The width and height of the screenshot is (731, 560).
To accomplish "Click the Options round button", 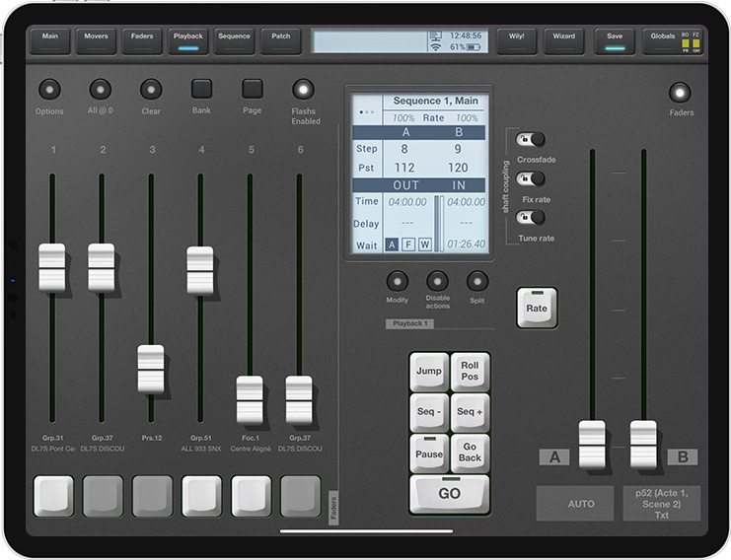I will click(50, 89).
